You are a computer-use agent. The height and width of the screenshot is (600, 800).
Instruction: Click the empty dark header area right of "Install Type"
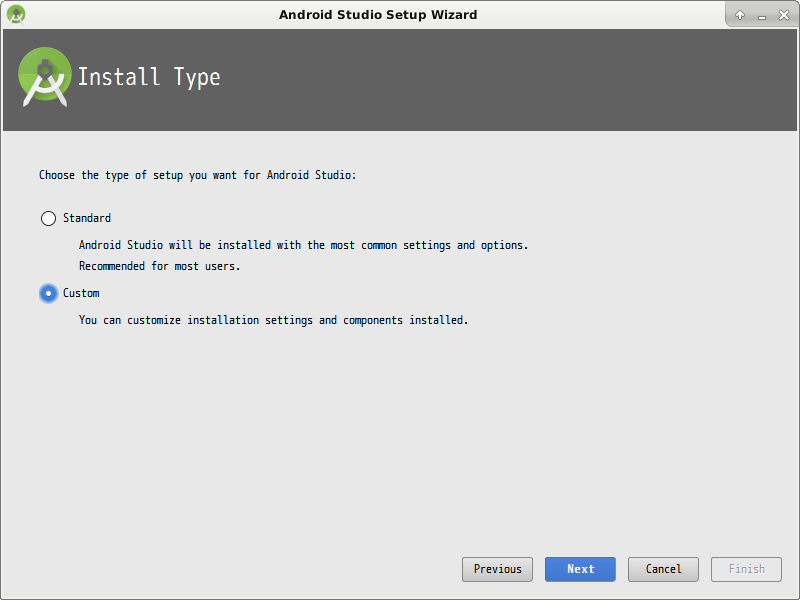500,80
